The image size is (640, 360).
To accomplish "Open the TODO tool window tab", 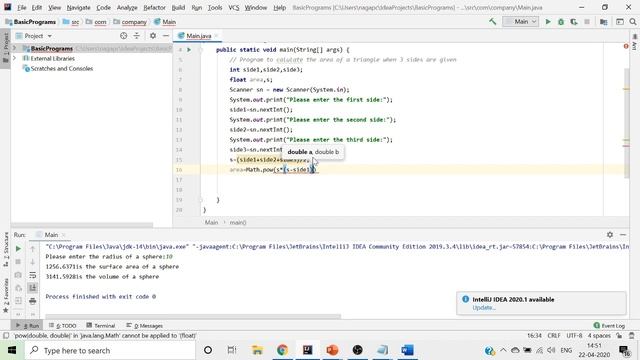I will (x=63, y=326).
